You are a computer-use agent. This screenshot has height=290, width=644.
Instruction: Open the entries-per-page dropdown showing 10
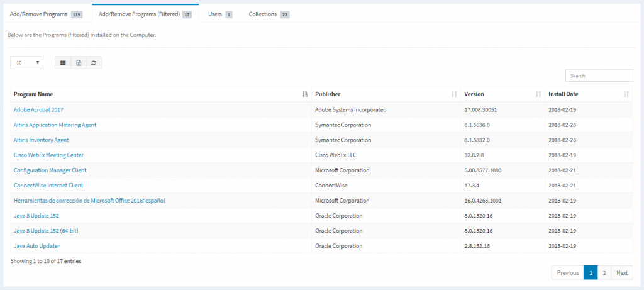(x=26, y=63)
